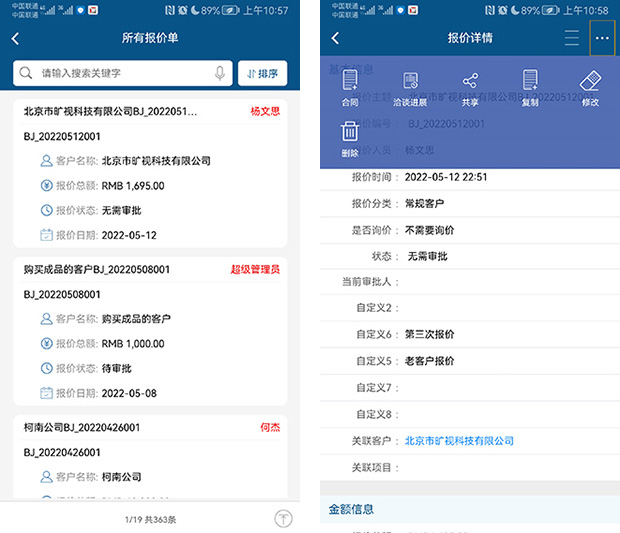
Task: Tap the clock 上午10:58 in right status bar
Action: pos(586,10)
